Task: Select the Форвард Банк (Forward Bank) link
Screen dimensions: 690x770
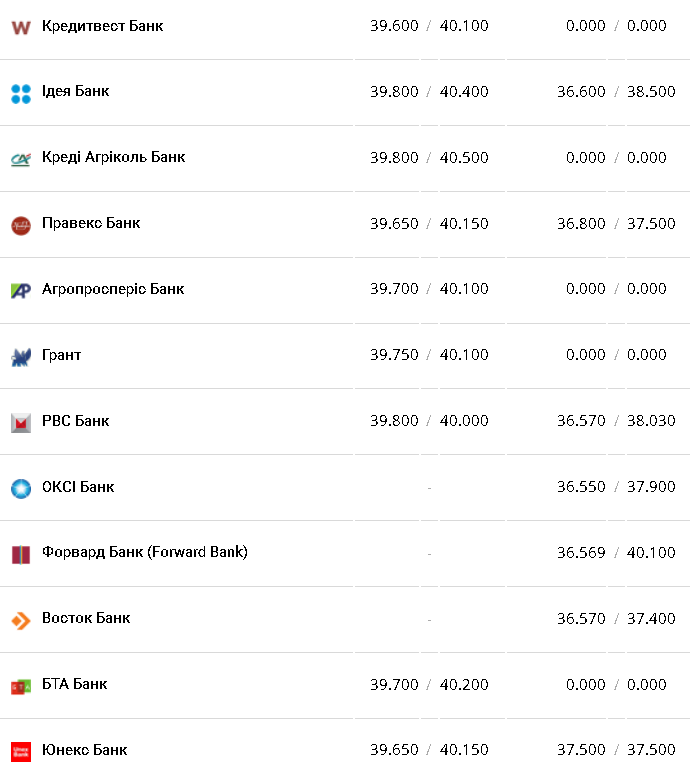Action: tap(144, 552)
